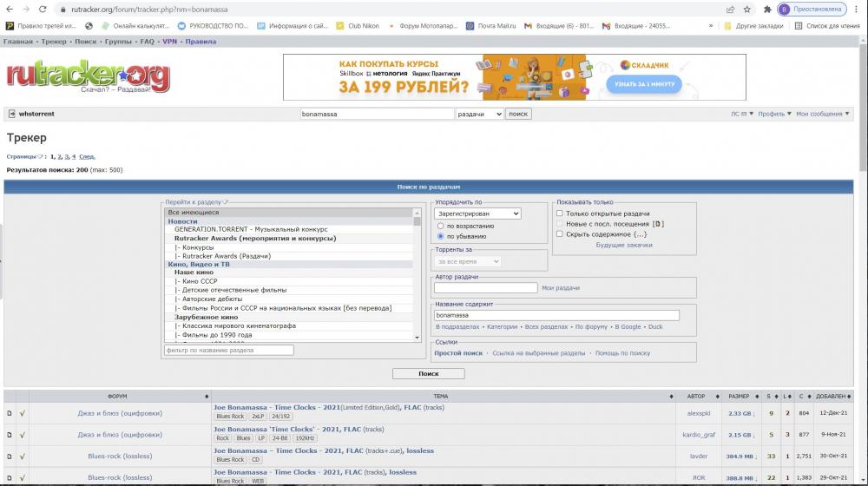Click the rutracker.org logo
Screen dimensions: 868x486
(x=88, y=76)
